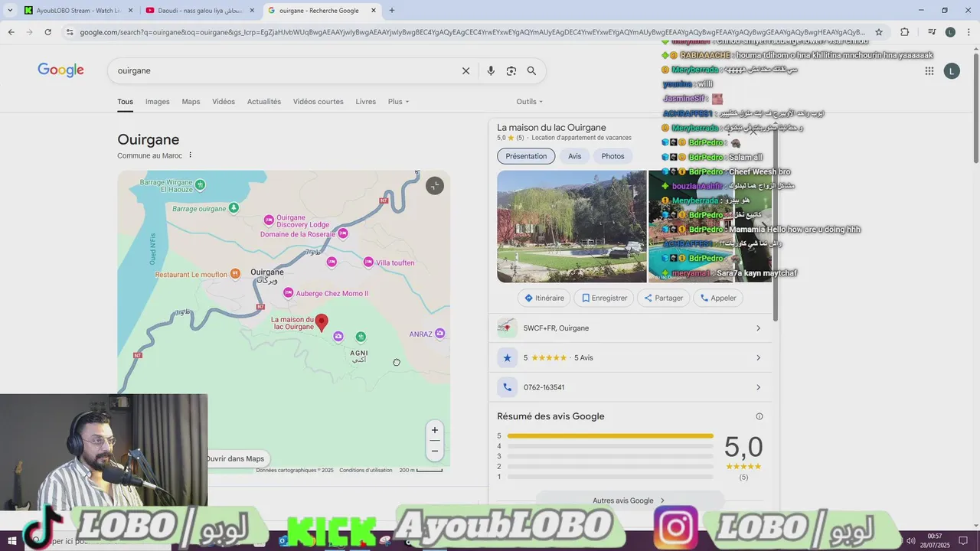The image size is (980, 551).
Task: Click the place panel scrollbar
Action: (775, 222)
